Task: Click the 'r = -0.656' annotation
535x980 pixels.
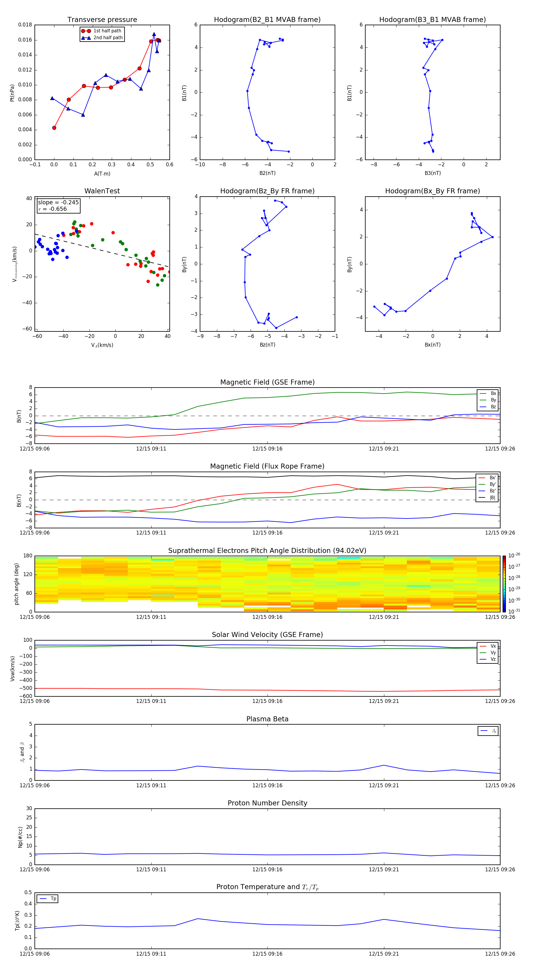Action: (x=53, y=209)
